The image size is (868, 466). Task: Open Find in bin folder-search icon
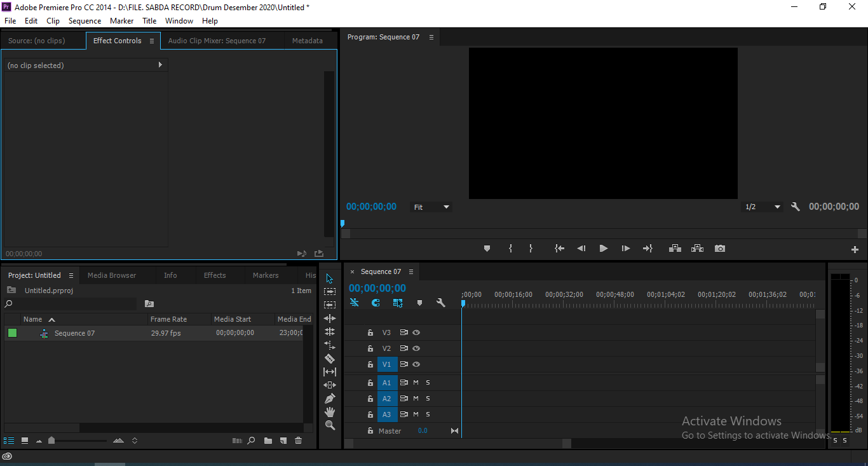pos(149,304)
